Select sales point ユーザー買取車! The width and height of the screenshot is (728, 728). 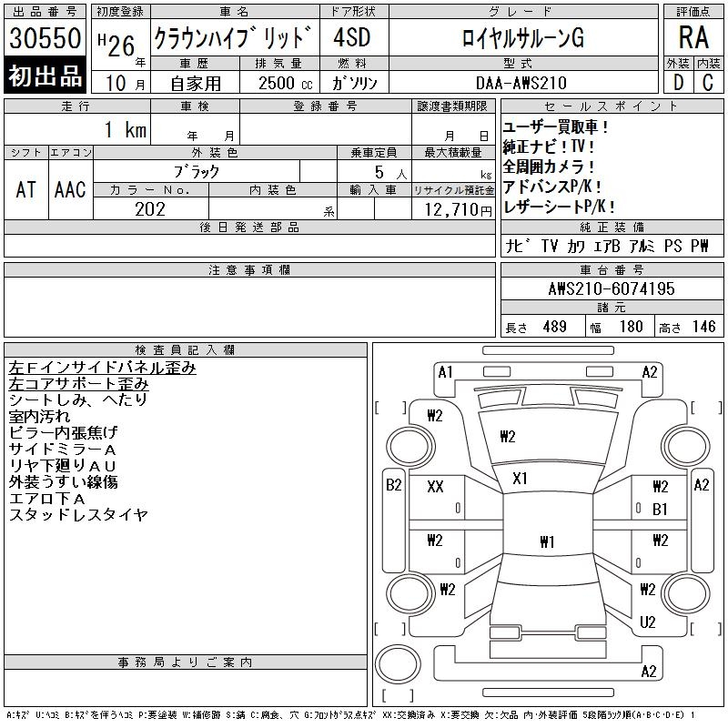click(x=556, y=126)
